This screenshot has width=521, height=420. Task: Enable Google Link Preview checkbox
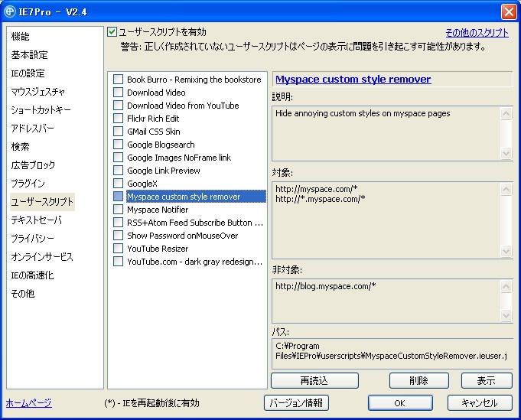118,171
